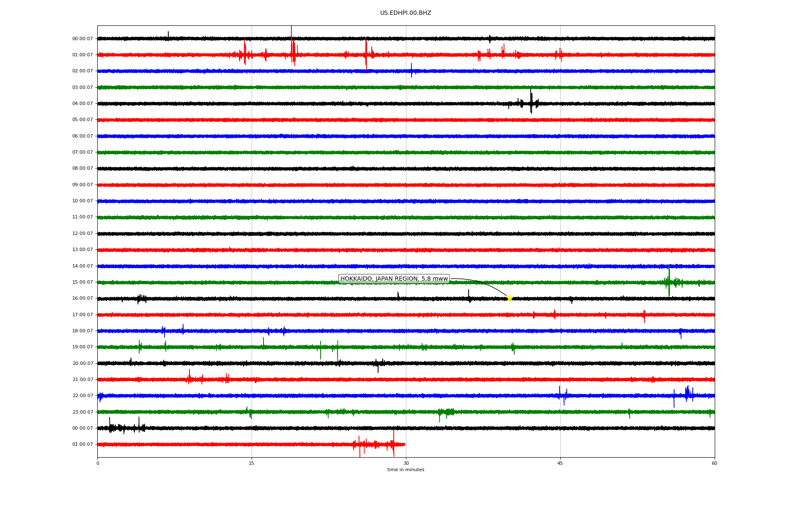Click the 12:00:07 time label

[x=82, y=234]
